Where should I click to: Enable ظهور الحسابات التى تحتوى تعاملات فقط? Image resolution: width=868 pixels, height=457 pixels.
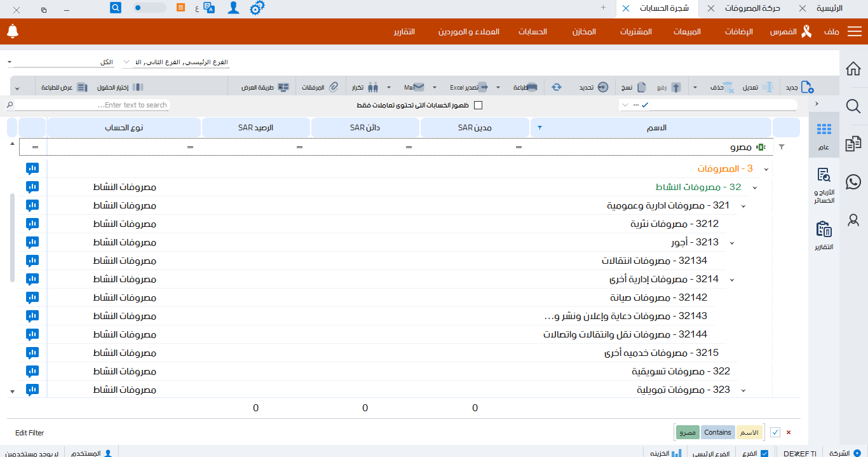[x=478, y=105]
